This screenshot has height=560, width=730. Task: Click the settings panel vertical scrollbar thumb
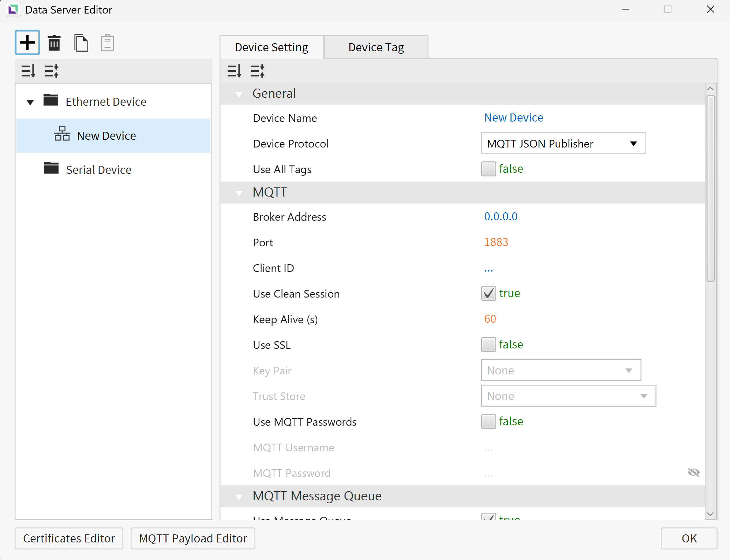pos(711,188)
